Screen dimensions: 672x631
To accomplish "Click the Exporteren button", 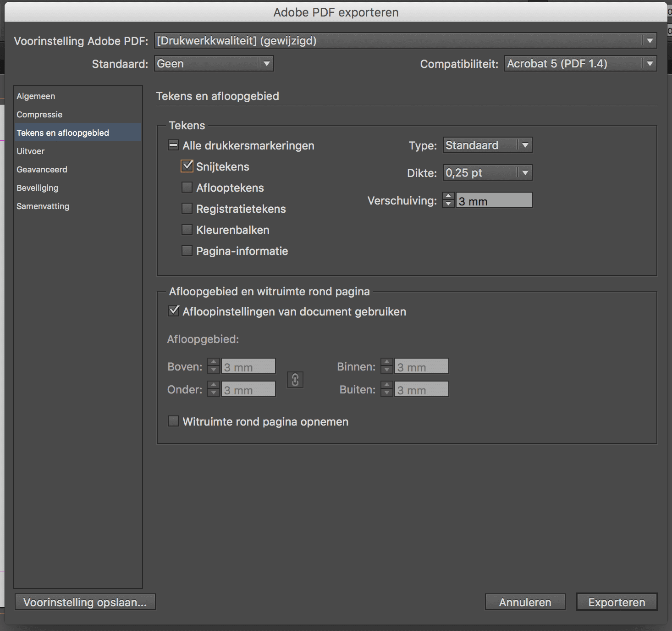I will [617, 602].
